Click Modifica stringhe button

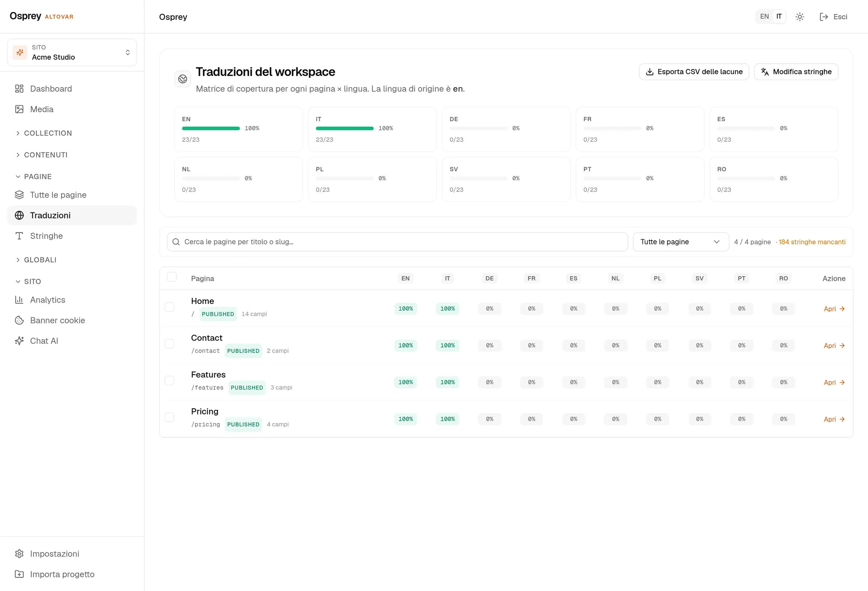pyautogui.click(x=796, y=72)
